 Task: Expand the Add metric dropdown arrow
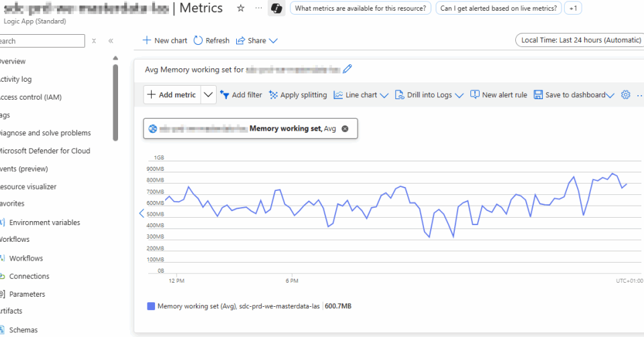(x=208, y=94)
